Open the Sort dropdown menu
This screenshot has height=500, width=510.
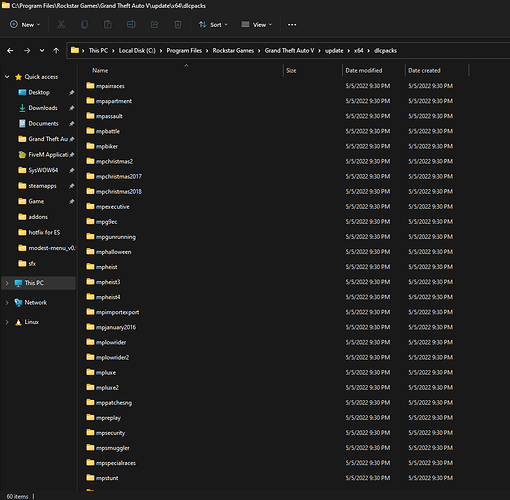[x=213, y=25]
